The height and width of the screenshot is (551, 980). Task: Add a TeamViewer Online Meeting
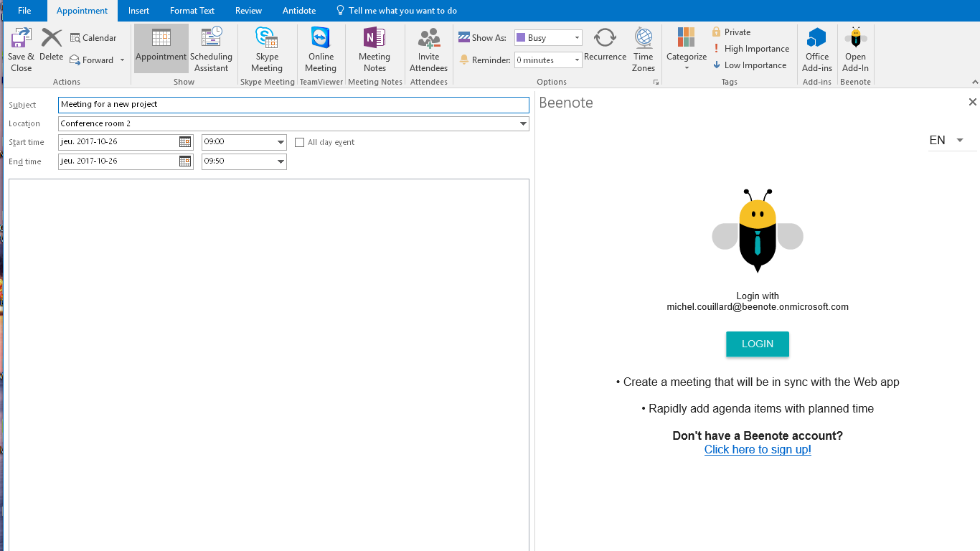pyautogui.click(x=321, y=50)
